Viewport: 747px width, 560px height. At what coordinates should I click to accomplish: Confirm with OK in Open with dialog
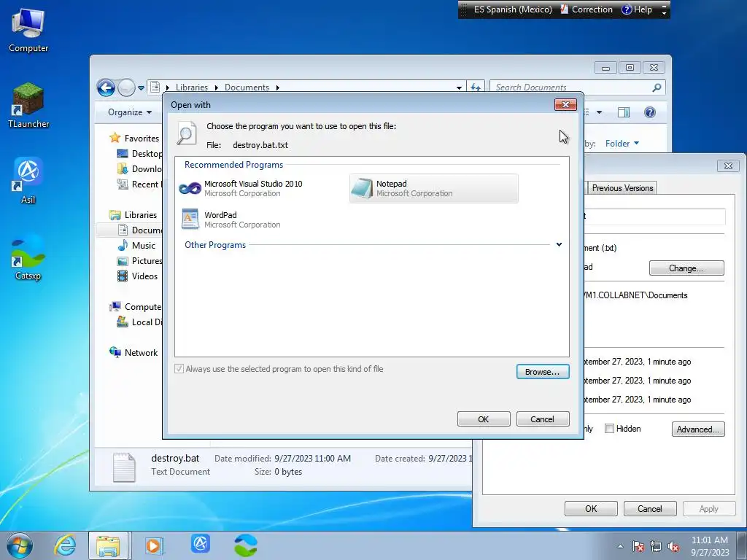pos(484,419)
